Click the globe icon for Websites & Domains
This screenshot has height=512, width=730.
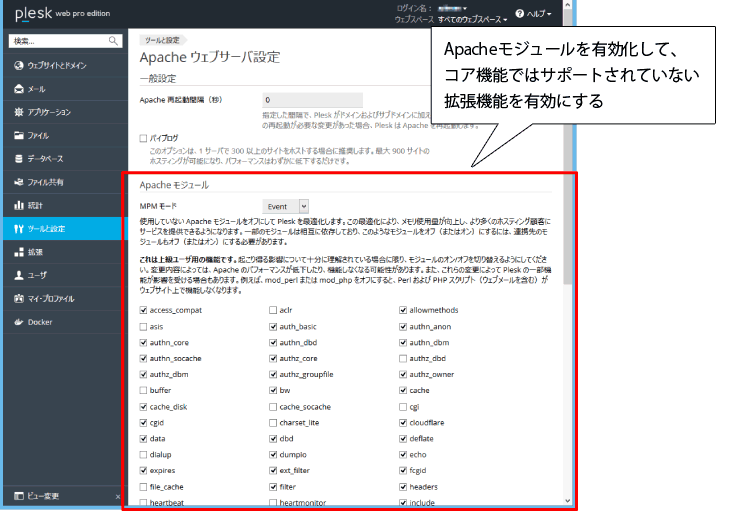[x=19, y=65]
